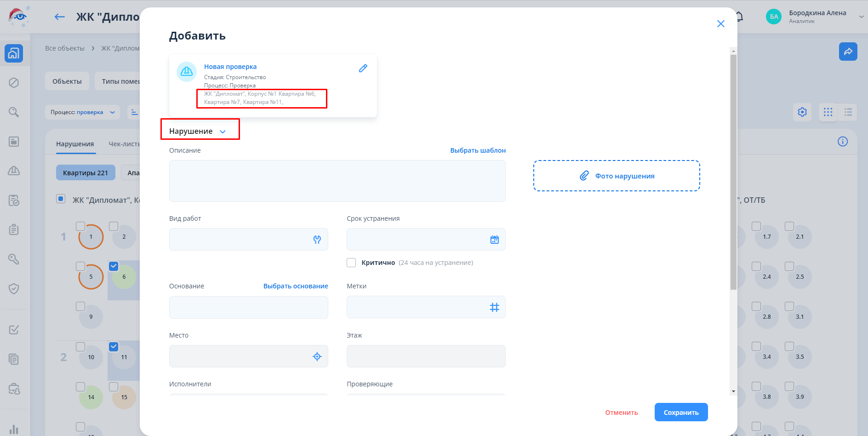Click the info icon on the right

[842, 142]
